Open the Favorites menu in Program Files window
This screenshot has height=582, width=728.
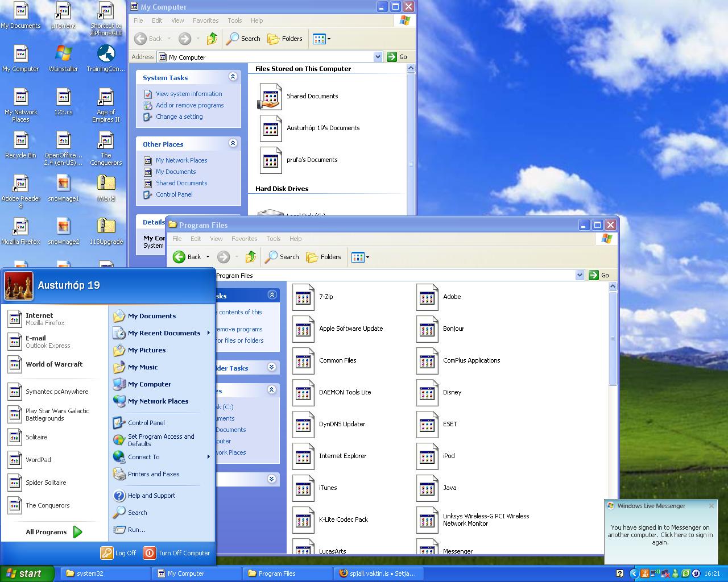pyautogui.click(x=244, y=239)
